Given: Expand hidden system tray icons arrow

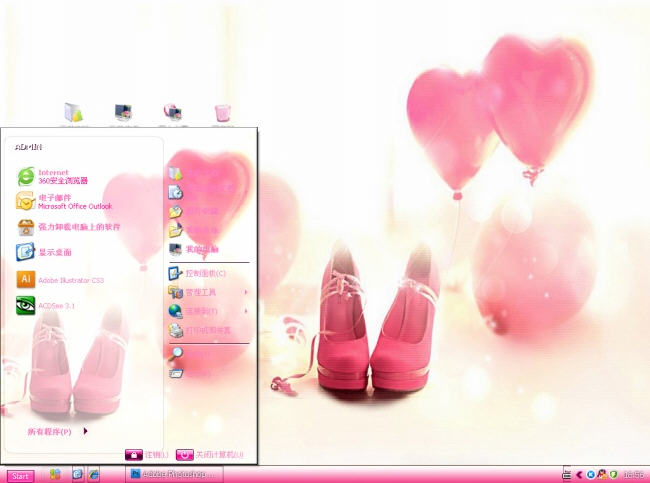Looking at the screenshot, I should click(x=579, y=475).
